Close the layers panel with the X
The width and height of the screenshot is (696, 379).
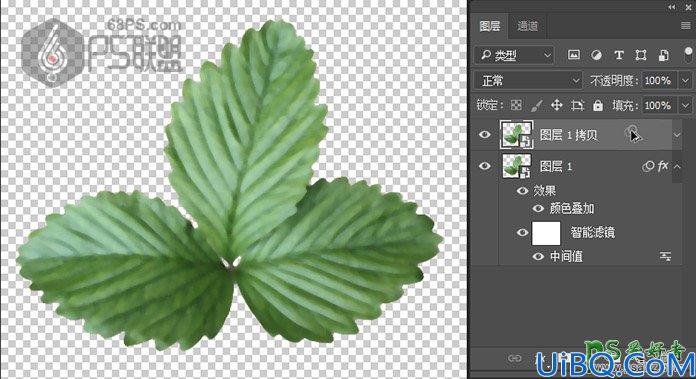(688, 7)
